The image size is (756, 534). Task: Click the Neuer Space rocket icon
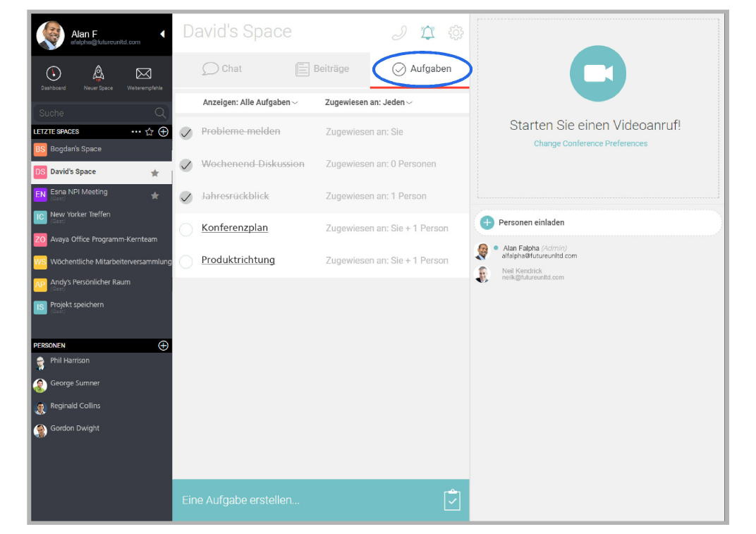(x=99, y=74)
